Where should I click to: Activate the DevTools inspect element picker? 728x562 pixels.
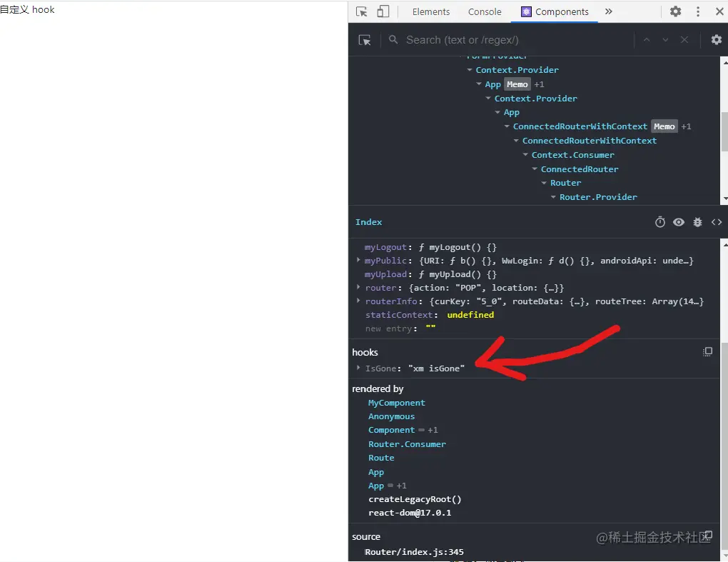pos(361,11)
